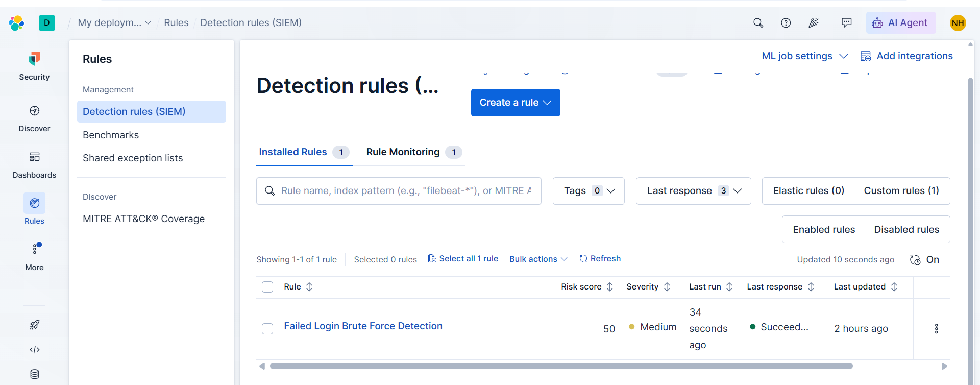Open the help circle icon

tap(786, 22)
